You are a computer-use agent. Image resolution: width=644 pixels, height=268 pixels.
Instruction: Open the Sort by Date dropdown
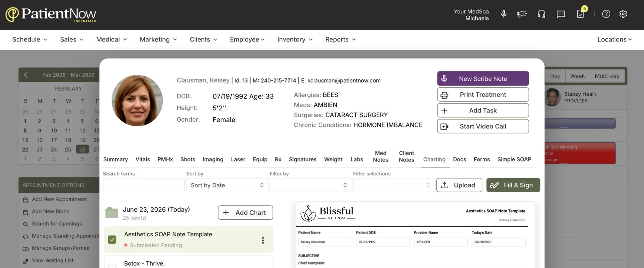pos(227,185)
